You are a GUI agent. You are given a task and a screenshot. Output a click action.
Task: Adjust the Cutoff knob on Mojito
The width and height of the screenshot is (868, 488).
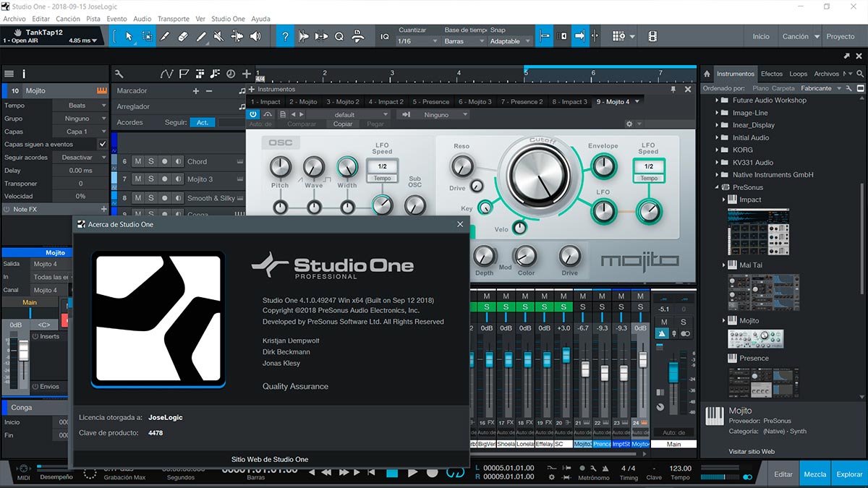[538, 176]
